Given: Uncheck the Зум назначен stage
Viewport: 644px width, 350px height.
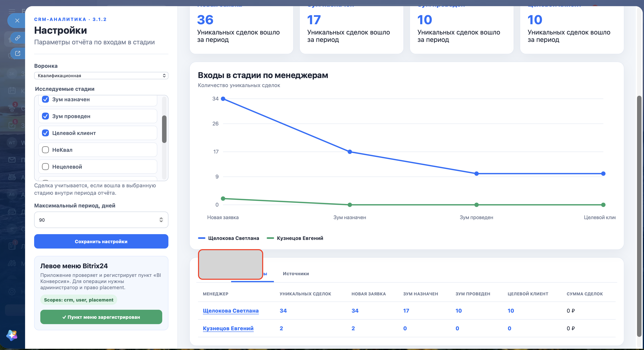Looking at the screenshot, I should coord(45,99).
